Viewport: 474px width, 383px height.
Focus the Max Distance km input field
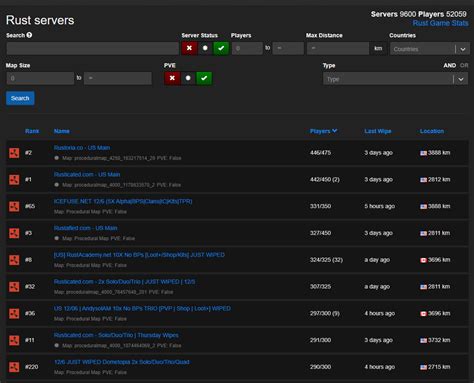coord(338,48)
